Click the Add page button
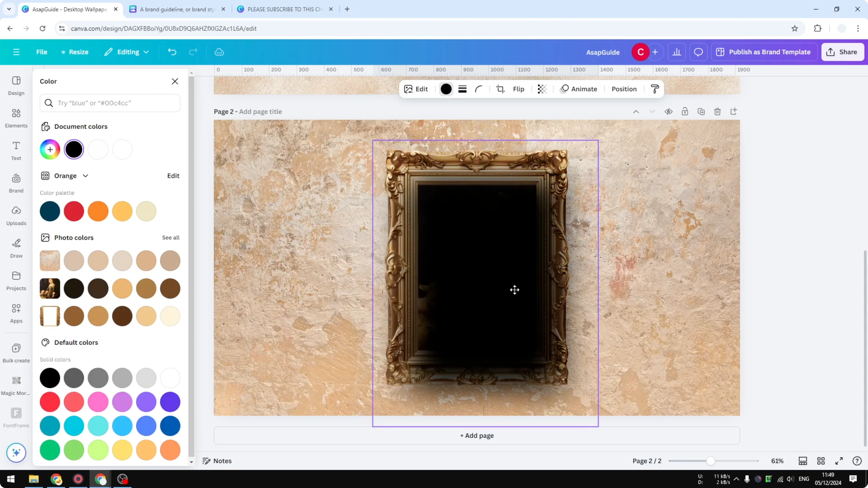868x488 pixels. (x=476, y=435)
